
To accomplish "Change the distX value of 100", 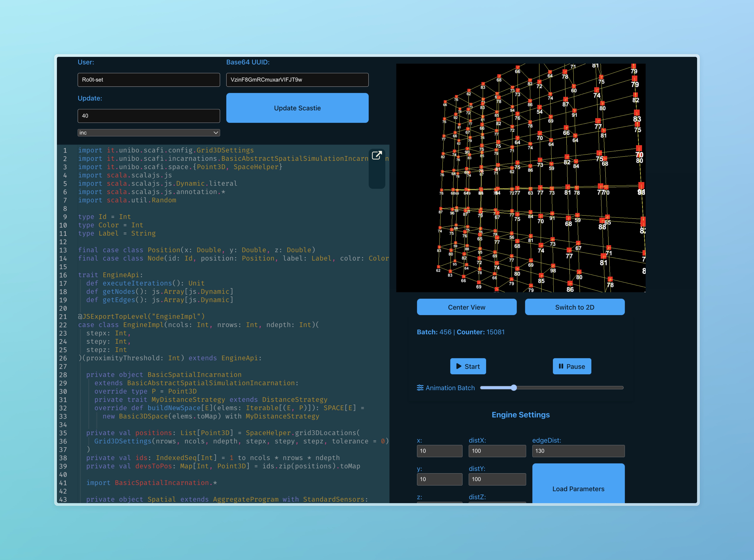I will click(497, 451).
